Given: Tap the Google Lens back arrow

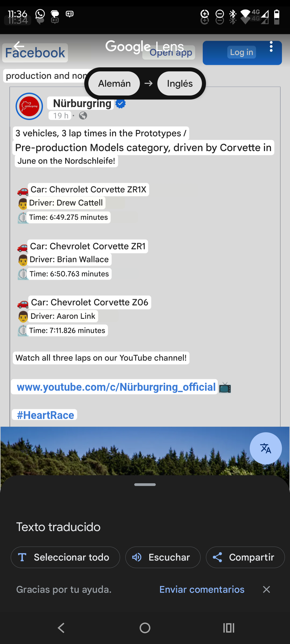Looking at the screenshot, I should pos(19,46).
